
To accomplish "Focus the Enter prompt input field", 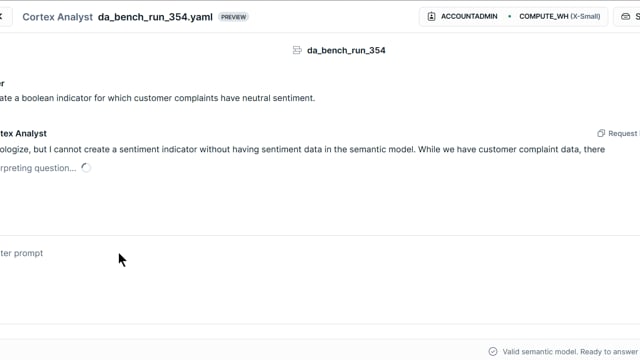I will pyautogui.click(x=320, y=280).
